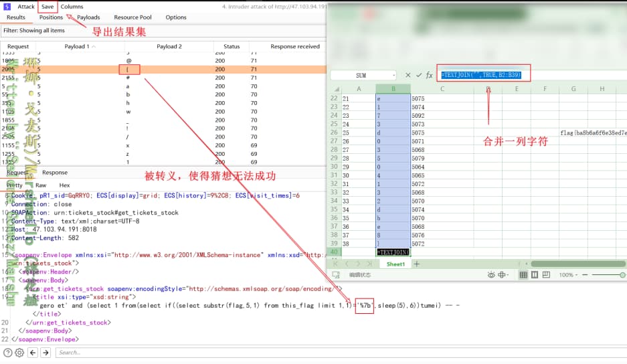The height and width of the screenshot is (364, 627).
Task: Select request row with payload x
Action: coord(163,146)
